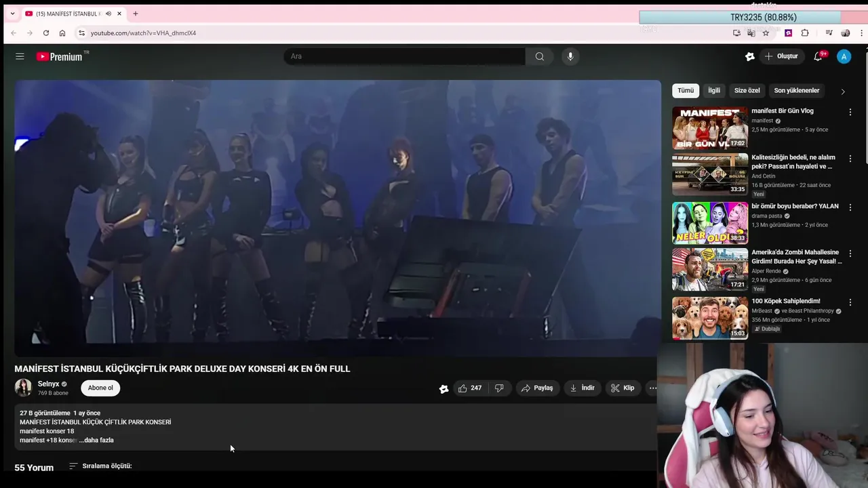Click the install app icon in address bar
868x488 pixels.
(x=736, y=33)
